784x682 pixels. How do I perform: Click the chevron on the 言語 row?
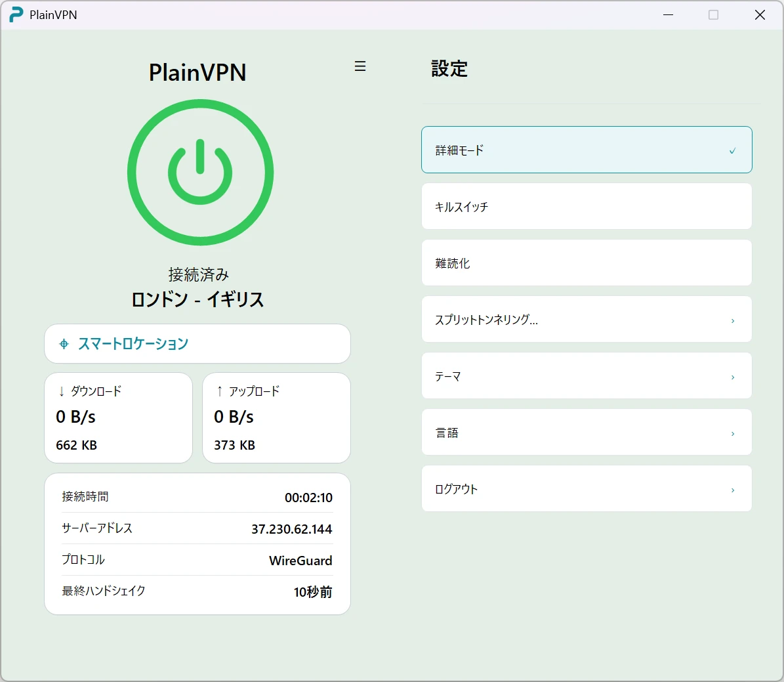click(733, 434)
